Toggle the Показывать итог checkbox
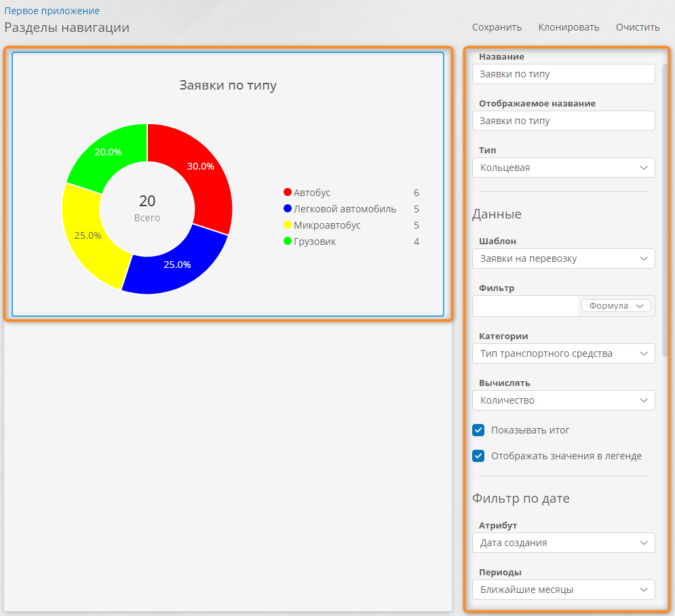675x616 pixels. click(478, 430)
